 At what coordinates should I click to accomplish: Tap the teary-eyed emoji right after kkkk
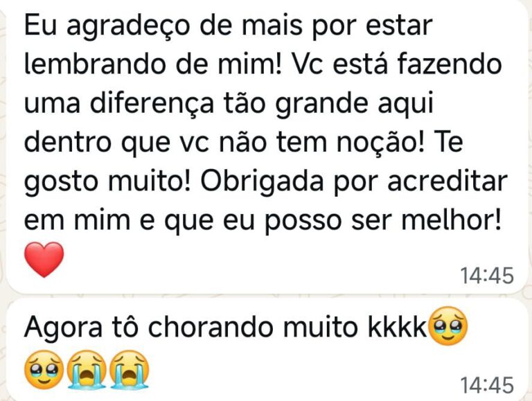point(449,326)
